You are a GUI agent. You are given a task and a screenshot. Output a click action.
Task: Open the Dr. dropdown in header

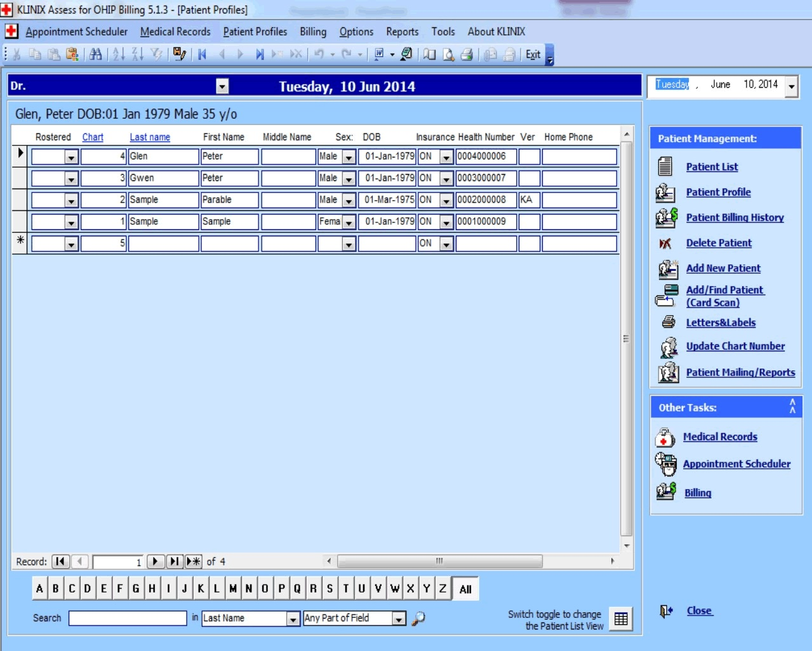pos(222,86)
